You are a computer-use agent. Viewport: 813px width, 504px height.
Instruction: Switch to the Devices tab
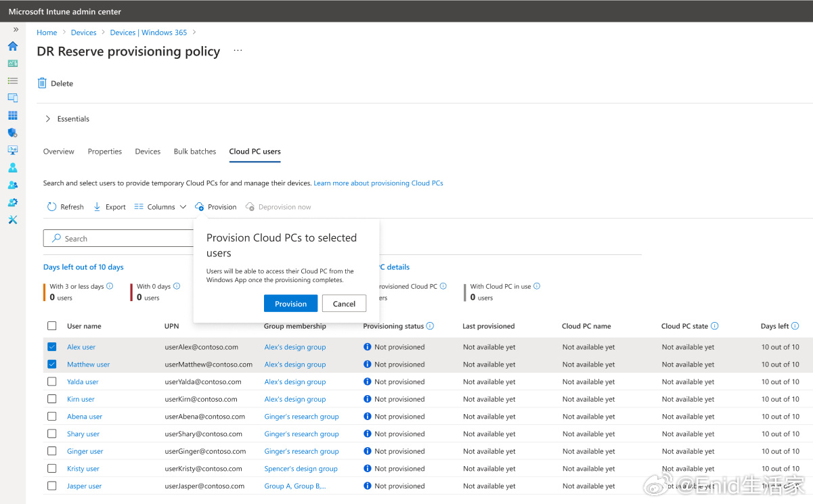(x=148, y=152)
